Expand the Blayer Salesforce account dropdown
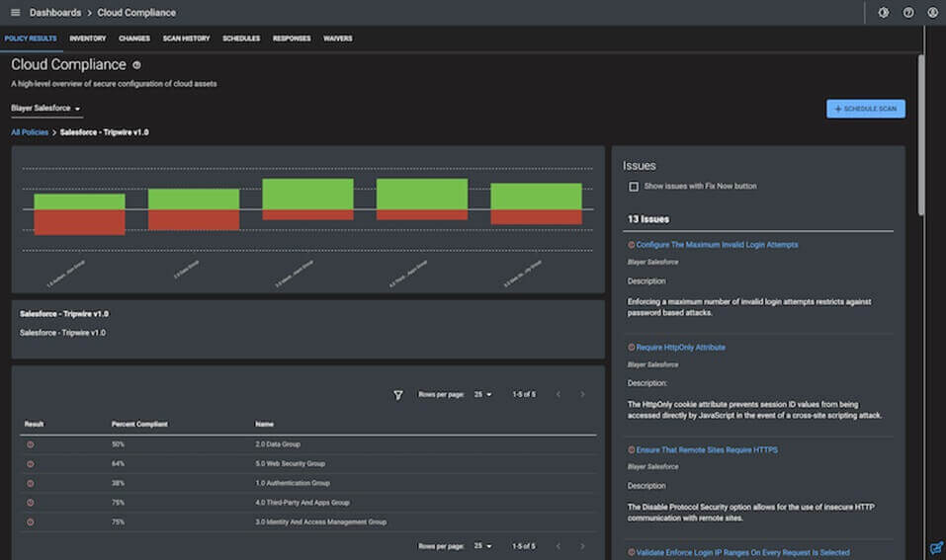Screen dimensions: 946x560 [46, 109]
